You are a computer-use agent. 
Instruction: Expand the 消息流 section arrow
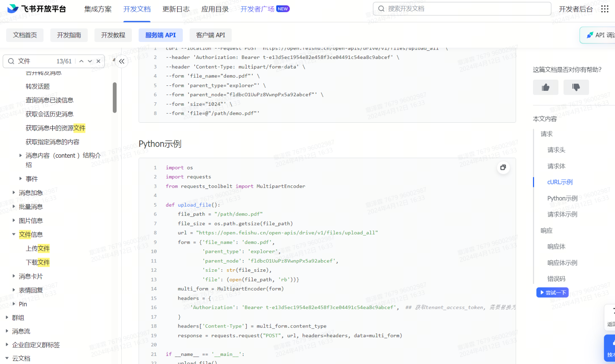click(x=7, y=331)
